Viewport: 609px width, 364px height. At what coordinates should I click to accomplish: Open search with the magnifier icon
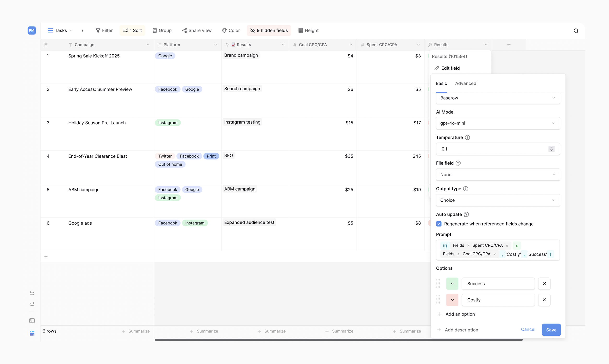[x=576, y=30]
